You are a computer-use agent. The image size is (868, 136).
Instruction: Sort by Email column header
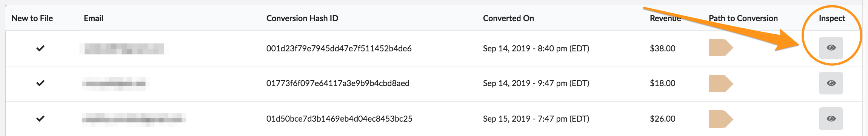tap(94, 18)
